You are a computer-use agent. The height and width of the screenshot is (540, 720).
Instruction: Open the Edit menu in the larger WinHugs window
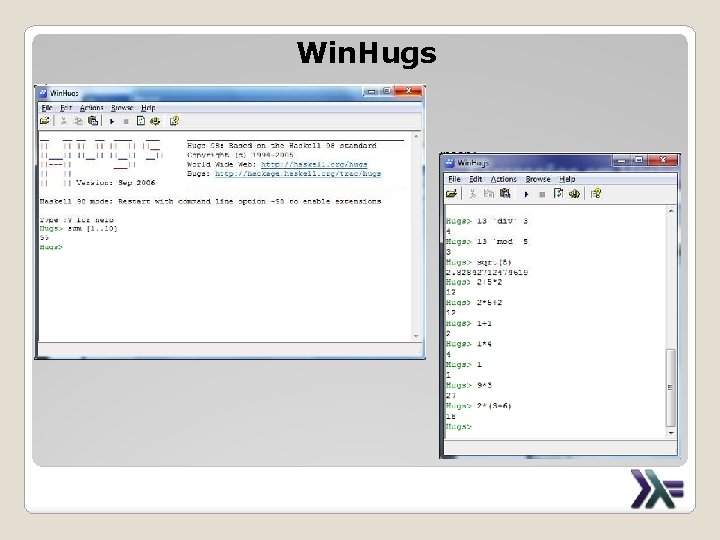click(x=66, y=108)
